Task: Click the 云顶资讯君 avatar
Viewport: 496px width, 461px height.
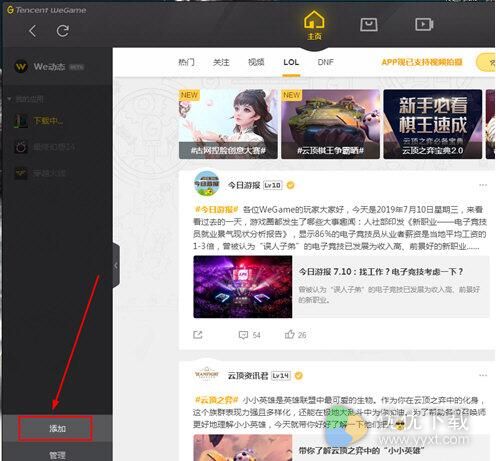Action: (x=207, y=375)
